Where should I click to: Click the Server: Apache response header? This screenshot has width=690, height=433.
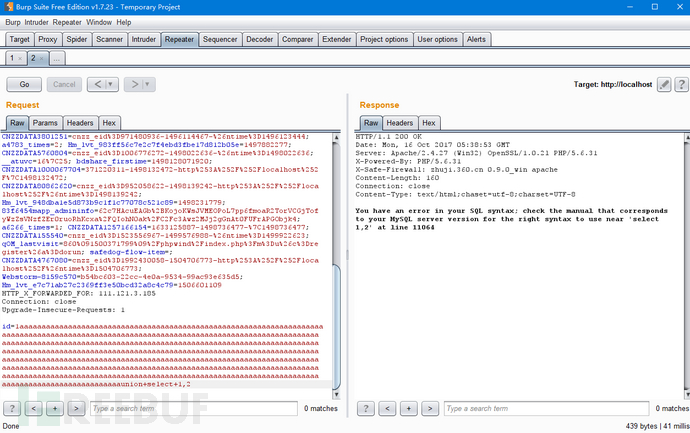[476, 153]
